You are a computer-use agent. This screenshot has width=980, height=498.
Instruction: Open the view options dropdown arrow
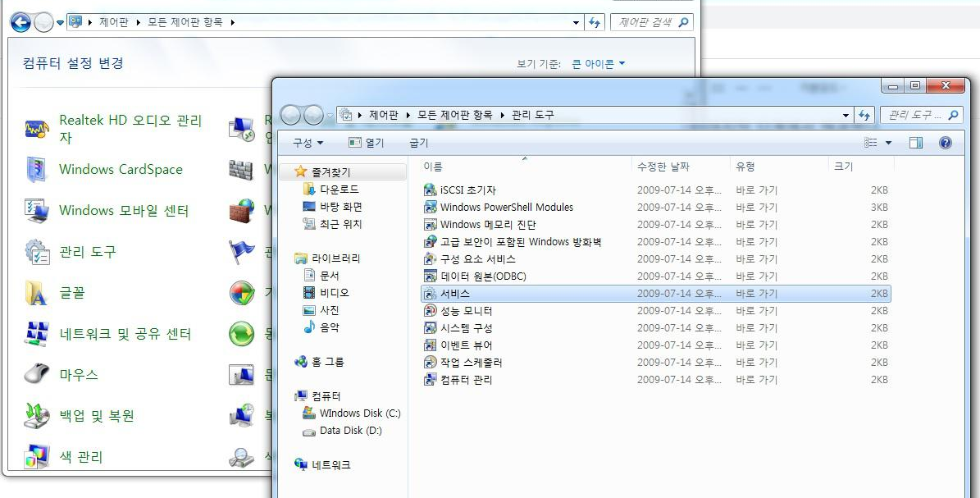[x=888, y=143]
